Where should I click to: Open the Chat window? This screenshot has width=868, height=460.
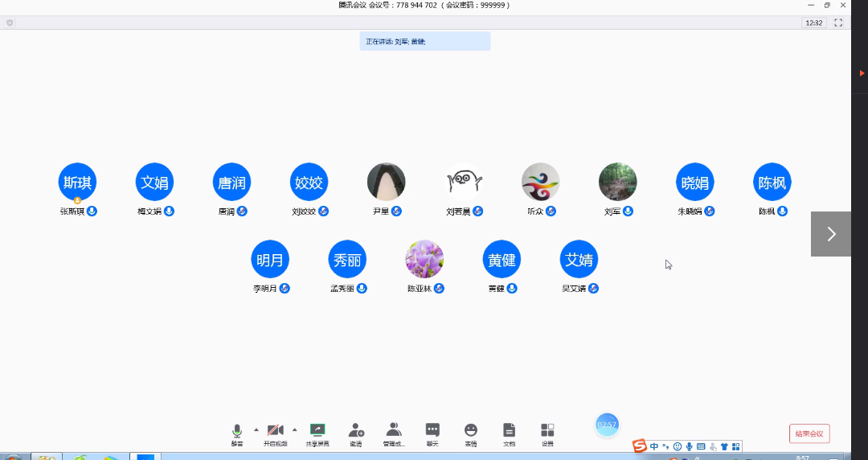tap(432, 433)
